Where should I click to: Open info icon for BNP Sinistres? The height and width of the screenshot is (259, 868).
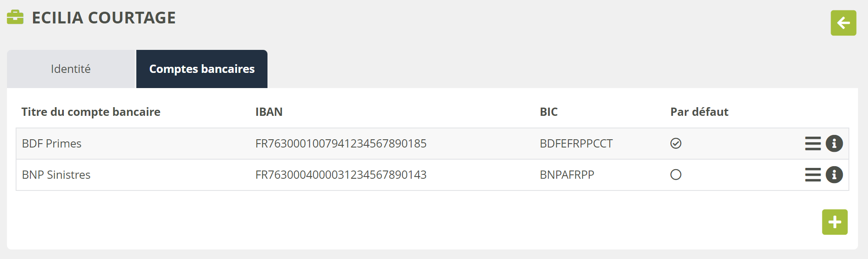[834, 175]
